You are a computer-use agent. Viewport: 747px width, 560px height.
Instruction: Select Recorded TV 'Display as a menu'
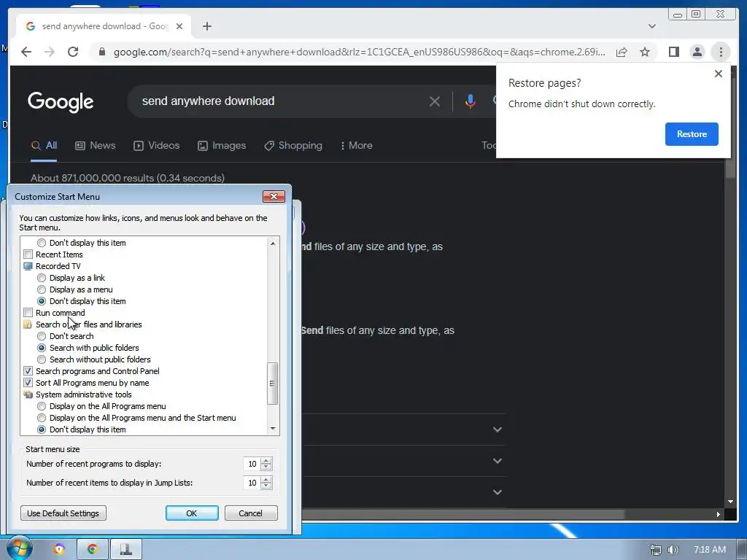tap(42, 289)
